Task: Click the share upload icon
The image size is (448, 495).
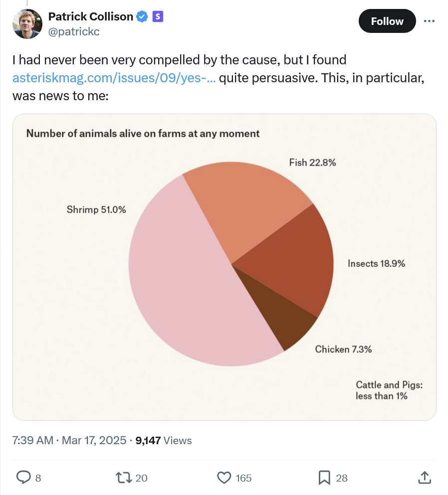Action: point(425,478)
